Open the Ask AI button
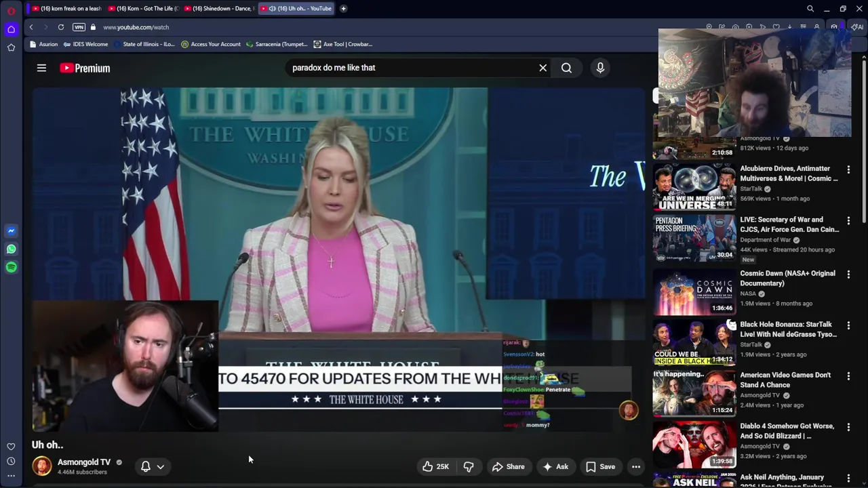 [555, 466]
